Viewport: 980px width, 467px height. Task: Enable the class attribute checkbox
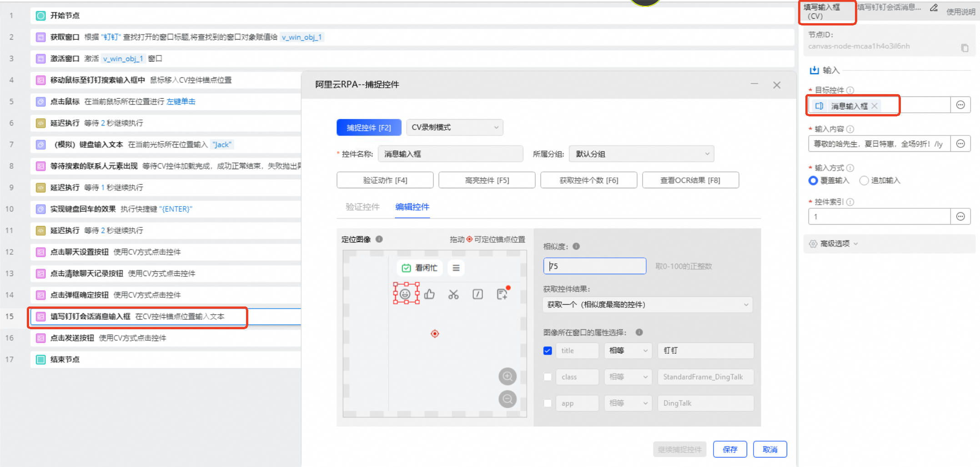coord(548,377)
